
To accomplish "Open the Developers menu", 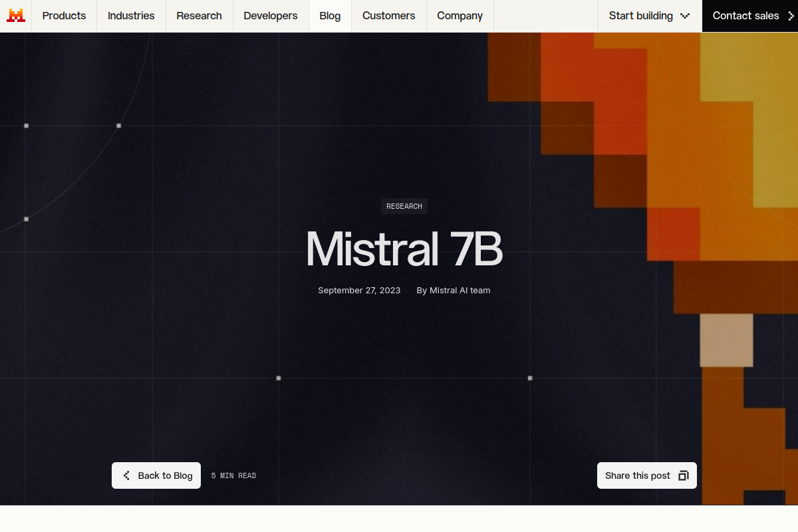I will click(271, 16).
